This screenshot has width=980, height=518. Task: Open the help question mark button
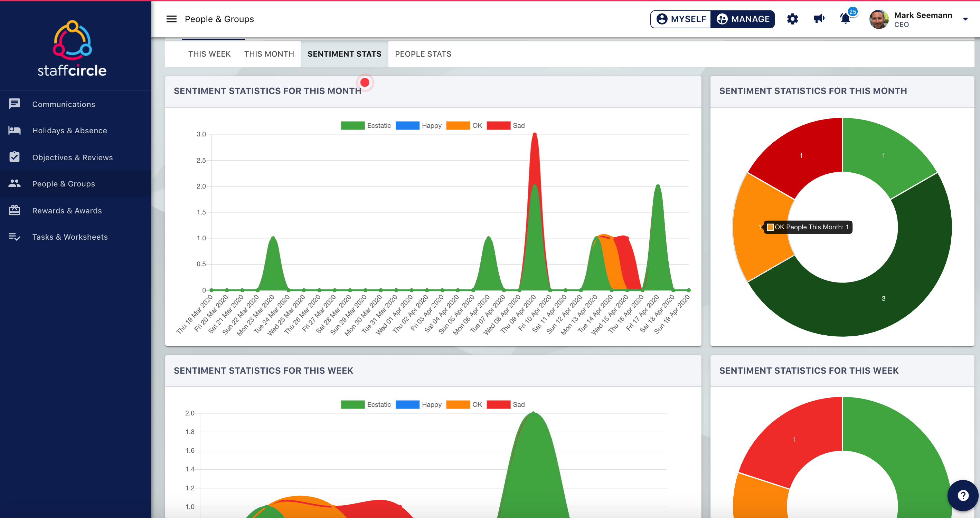coord(963,495)
